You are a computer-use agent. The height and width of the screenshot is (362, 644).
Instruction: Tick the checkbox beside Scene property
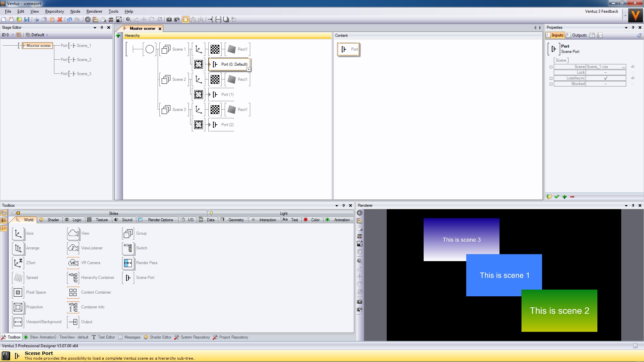pos(551,67)
